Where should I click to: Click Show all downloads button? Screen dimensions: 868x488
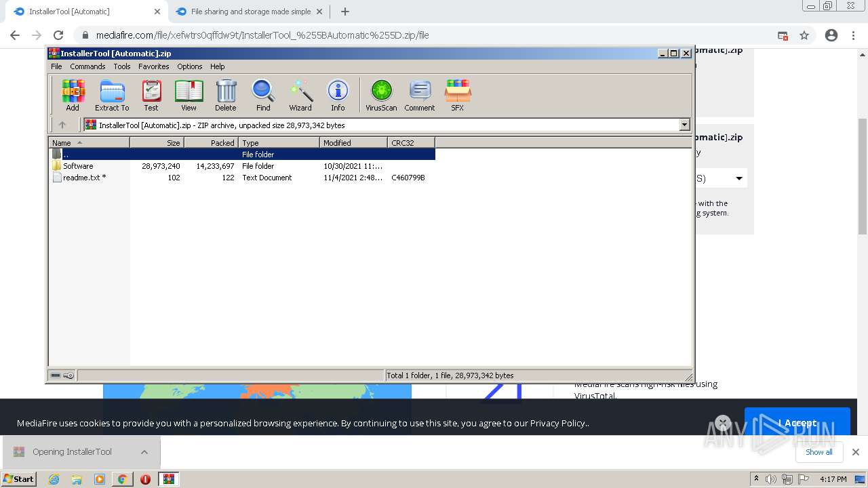818,452
